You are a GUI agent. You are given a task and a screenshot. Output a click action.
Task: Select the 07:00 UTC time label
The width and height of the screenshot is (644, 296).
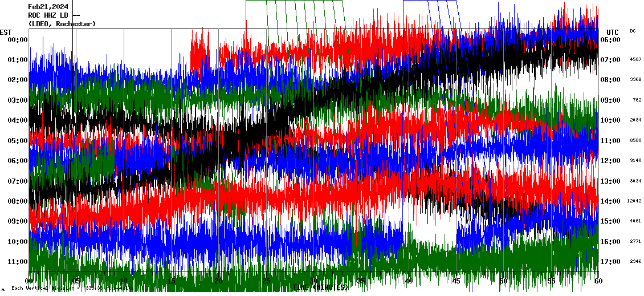click(x=614, y=60)
